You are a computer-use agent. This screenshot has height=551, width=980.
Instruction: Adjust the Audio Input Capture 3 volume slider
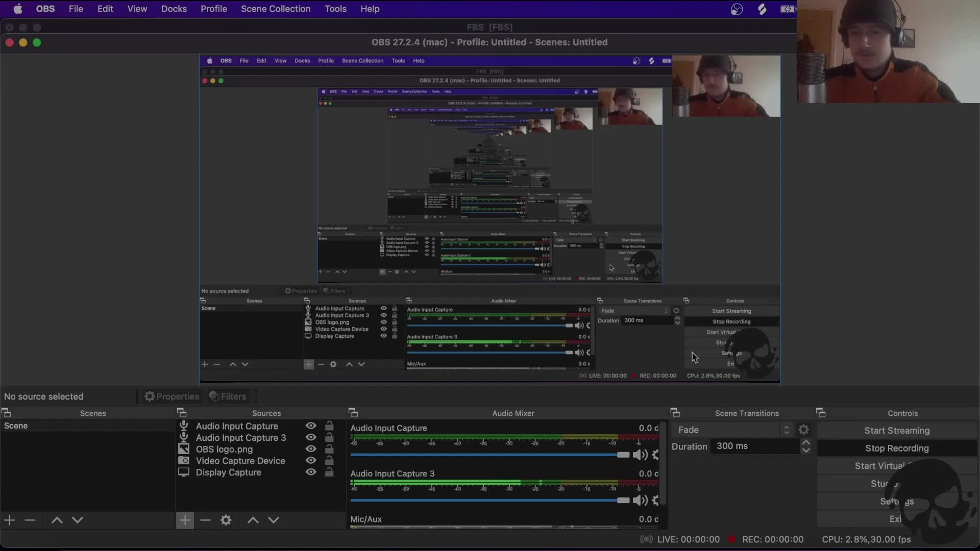[490, 500]
